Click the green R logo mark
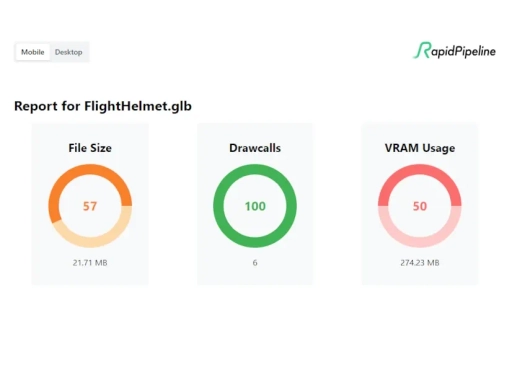The image size is (512, 372). pyautogui.click(x=422, y=50)
